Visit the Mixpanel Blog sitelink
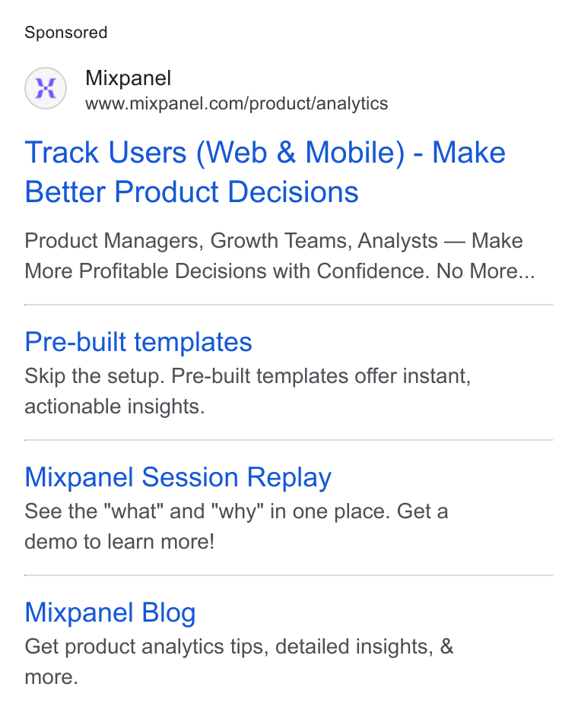The height and width of the screenshot is (728, 578). coord(110,612)
